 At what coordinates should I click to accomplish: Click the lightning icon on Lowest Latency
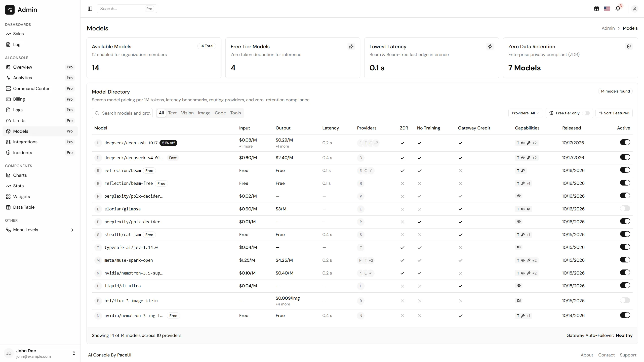490,47
